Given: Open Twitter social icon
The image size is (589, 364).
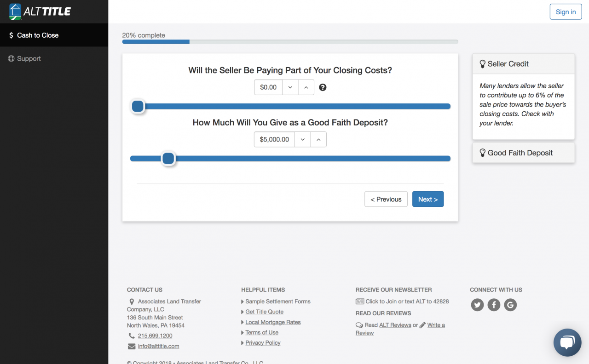Looking at the screenshot, I should pyautogui.click(x=477, y=305).
